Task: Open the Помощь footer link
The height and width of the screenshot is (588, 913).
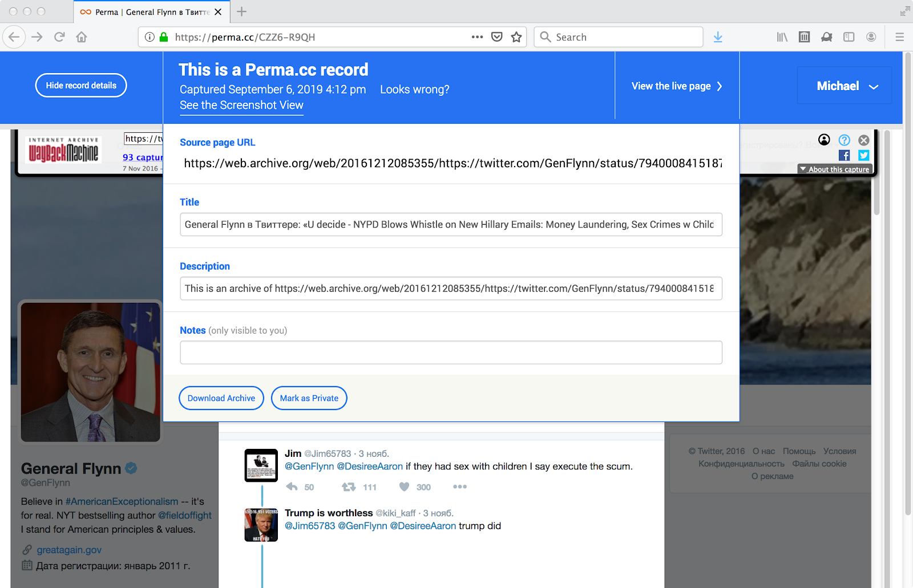Action: pos(799,451)
